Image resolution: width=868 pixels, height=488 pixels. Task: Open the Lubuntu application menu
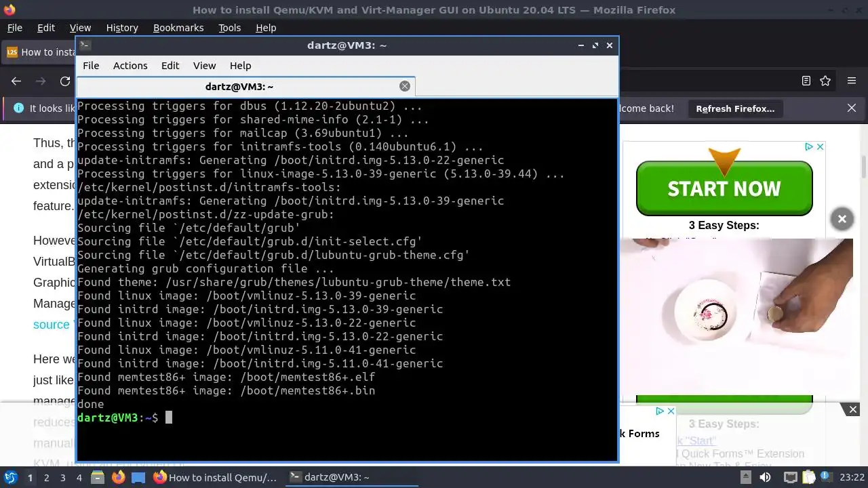coord(10,477)
